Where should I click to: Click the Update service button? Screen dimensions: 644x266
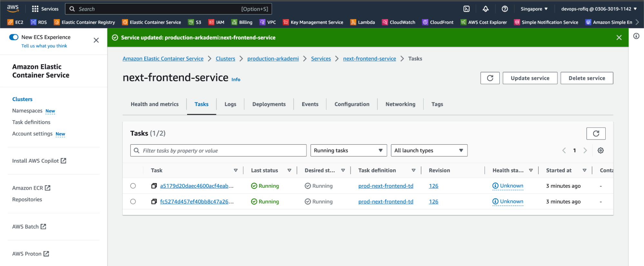coord(530,78)
